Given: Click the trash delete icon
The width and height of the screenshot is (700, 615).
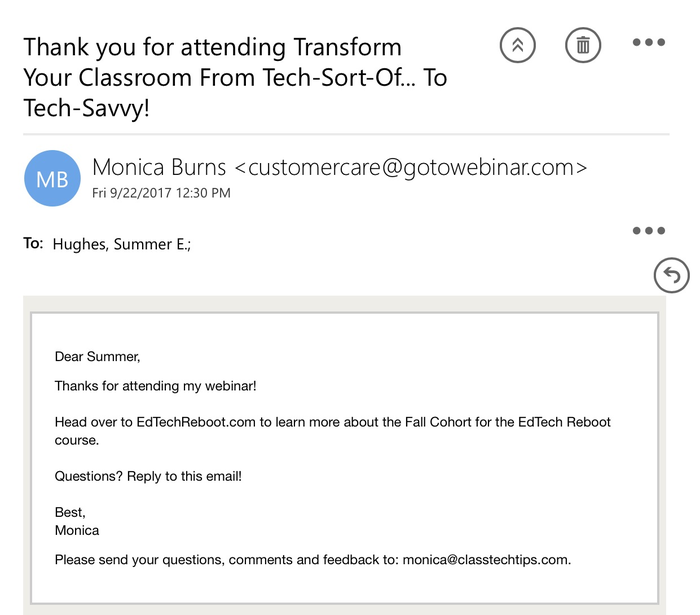Looking at the screenshot, I should [582, 44].
